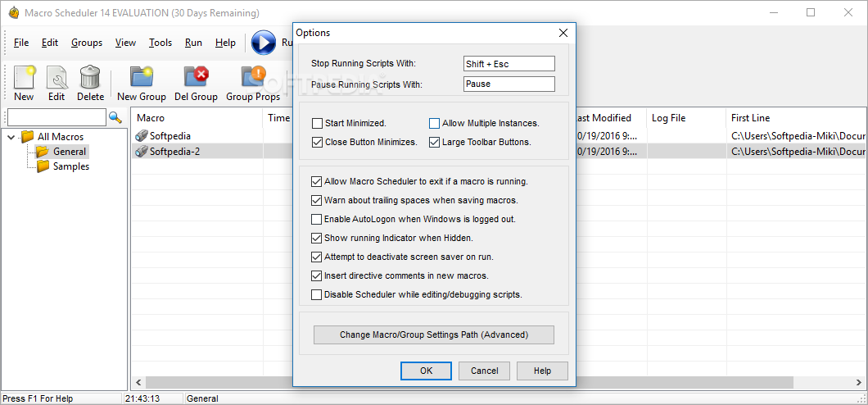
Task: Open the File menu
Action: click(21, 43)
